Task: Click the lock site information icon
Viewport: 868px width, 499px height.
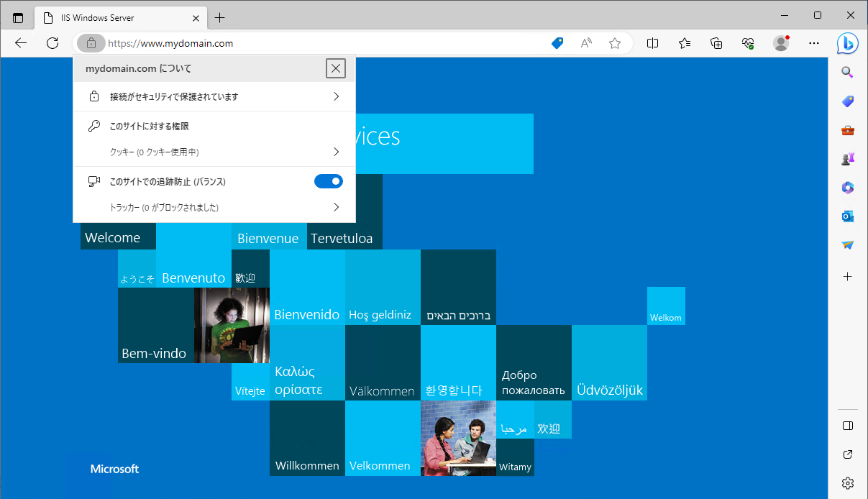Action: click(91, 43)
